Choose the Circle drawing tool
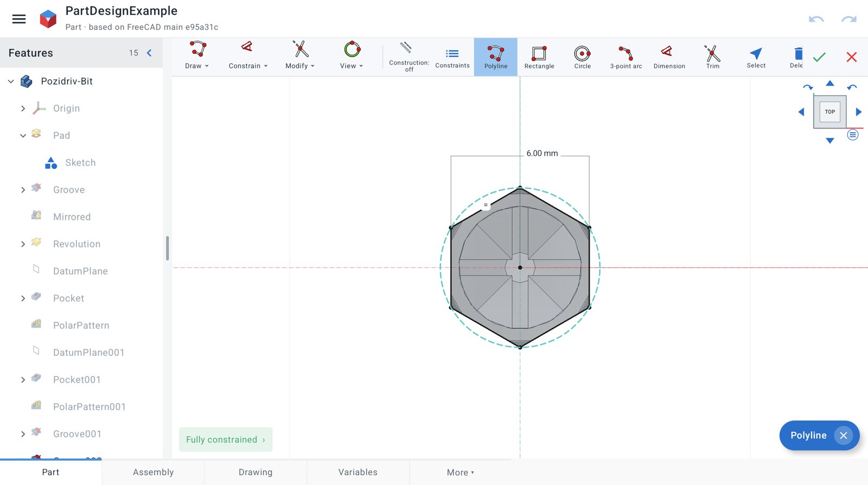The image size is (868, 485). (x=582, y=57)
